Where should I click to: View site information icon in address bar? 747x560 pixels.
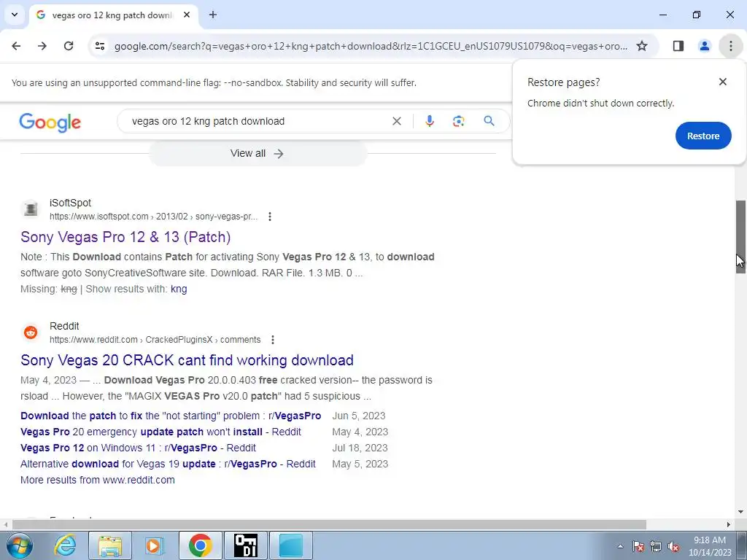[x=99, y=46]
